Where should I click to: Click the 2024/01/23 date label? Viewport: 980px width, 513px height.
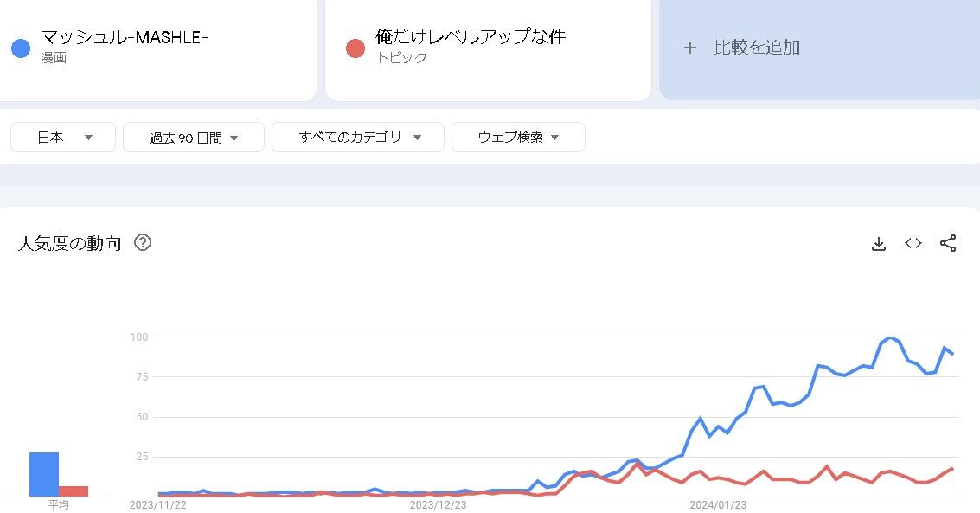pyautogui.click(x=718, y=505)
